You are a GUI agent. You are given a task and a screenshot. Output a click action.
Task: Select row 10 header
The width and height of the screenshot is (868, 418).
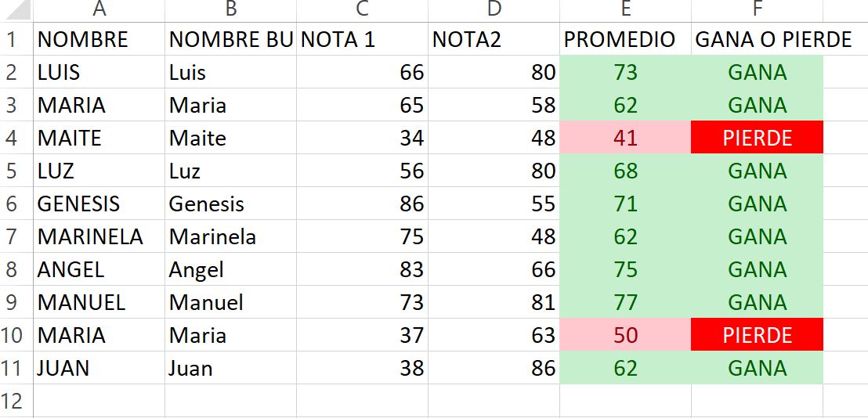(x=16, y=335)
